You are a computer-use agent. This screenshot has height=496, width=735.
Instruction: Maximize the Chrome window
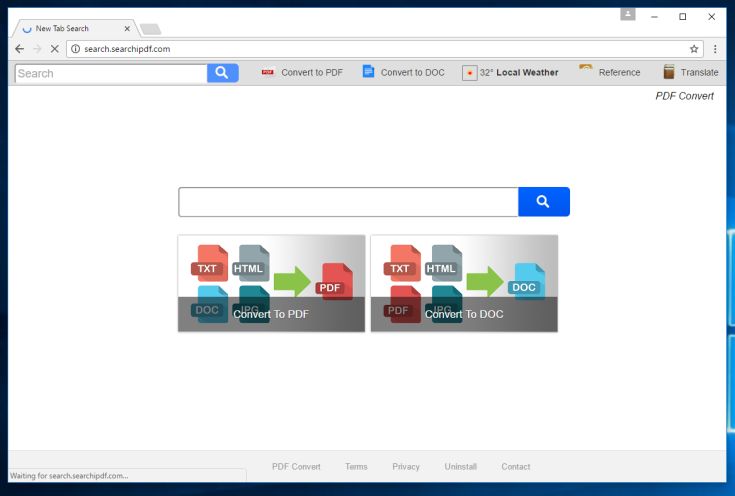(x=682, y=17)
